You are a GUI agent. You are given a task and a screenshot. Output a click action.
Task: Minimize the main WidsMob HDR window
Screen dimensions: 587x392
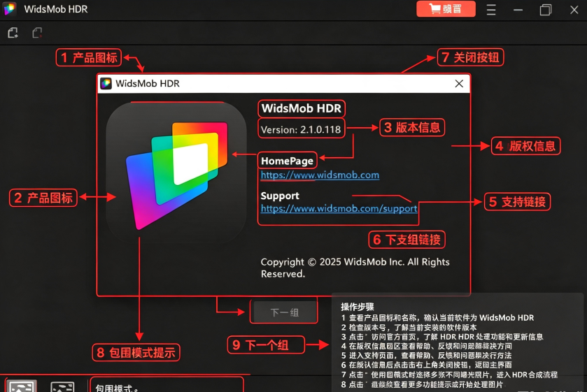pos(518,10)
